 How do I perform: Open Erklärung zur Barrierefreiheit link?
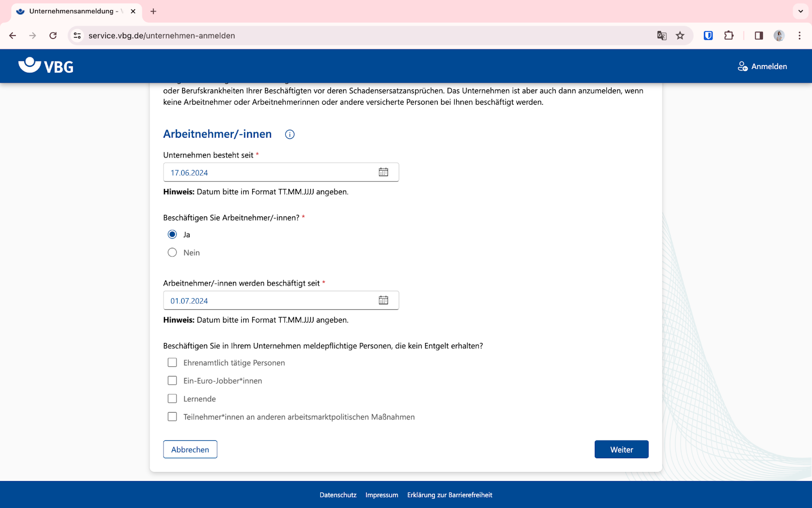450,495
